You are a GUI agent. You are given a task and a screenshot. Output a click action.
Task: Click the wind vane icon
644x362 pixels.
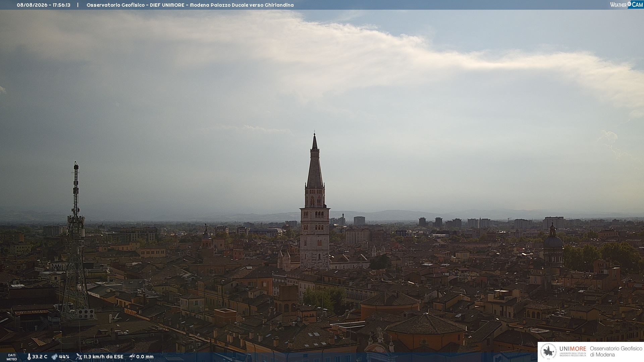[x=79, y=357]
